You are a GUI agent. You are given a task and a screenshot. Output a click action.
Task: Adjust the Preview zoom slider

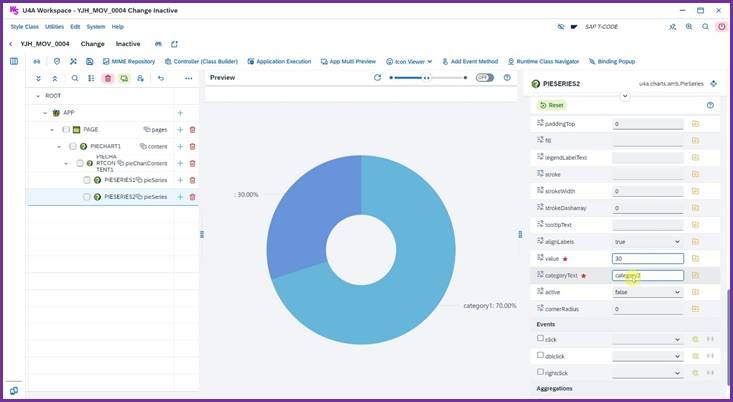pos(428,78)
